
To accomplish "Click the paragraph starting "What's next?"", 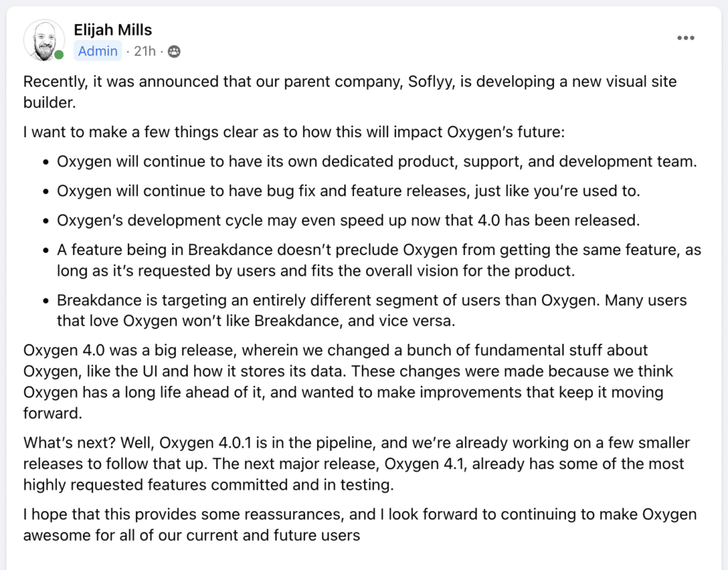I will click(x=357, y=463).
